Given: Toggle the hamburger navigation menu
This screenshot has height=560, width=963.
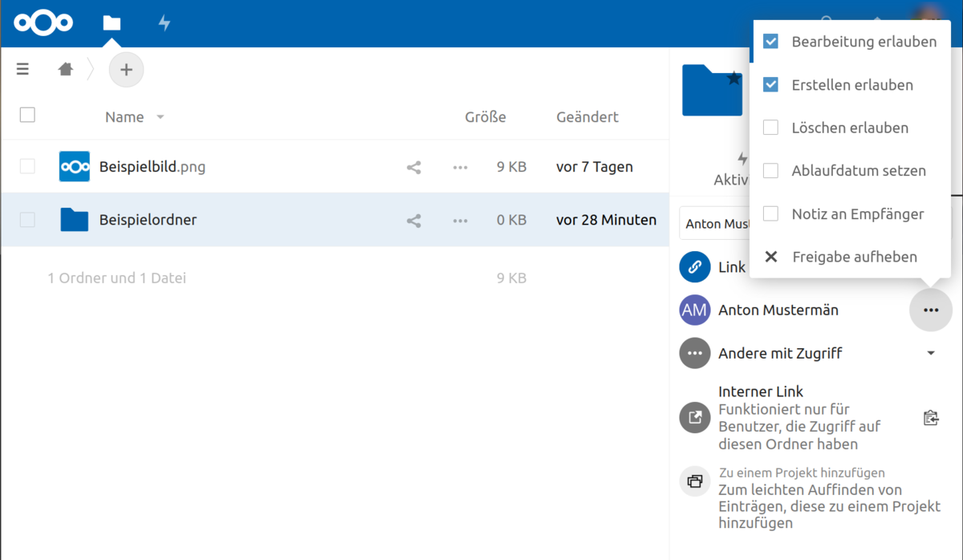Looking at the screenshot, I should tap(22, 69).
